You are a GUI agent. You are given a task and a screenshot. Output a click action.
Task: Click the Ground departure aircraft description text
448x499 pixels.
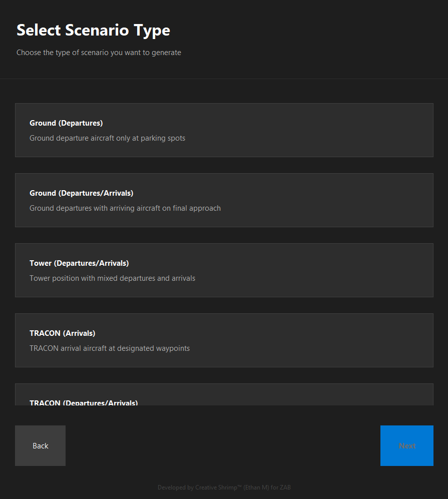tap(108, 138)
